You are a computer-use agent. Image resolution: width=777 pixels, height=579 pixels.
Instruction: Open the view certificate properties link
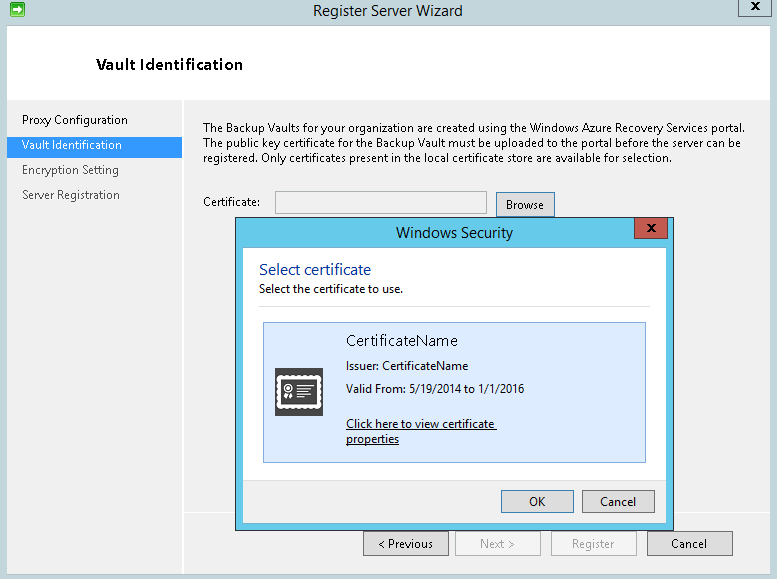click(421, 431)
